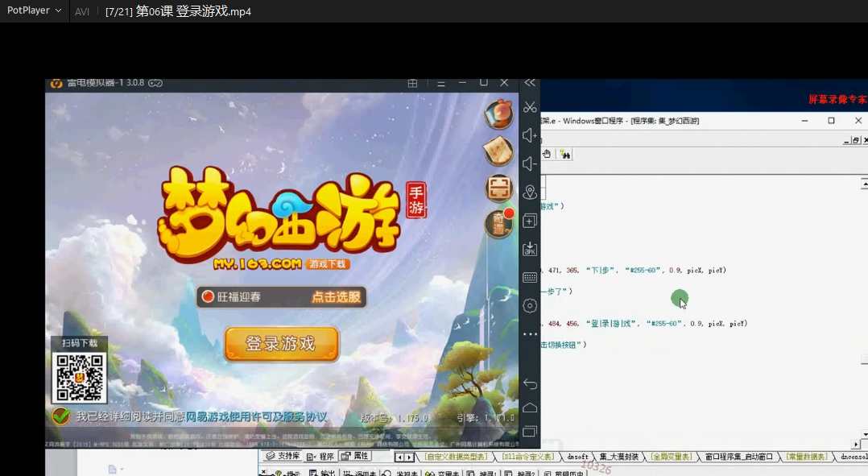Switch to the 程序 panel tab
This screenshot has height=476, width=868.
[x=320, y=456]
